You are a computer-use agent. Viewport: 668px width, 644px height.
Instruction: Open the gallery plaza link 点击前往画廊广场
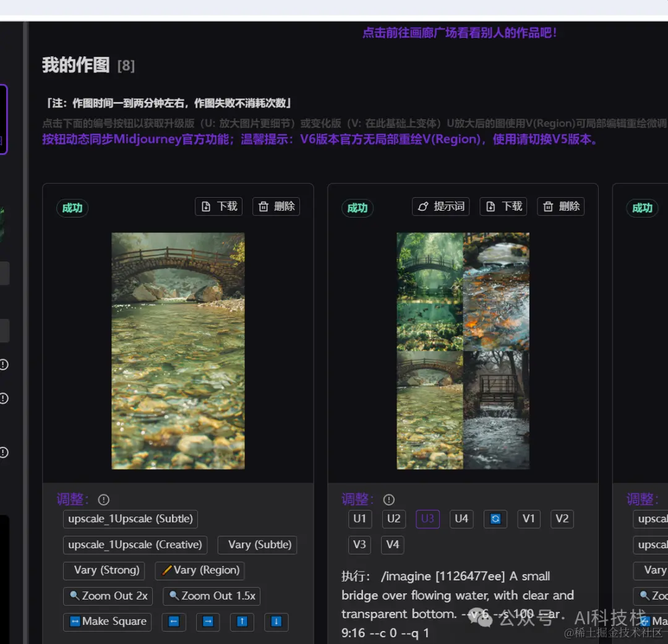[459, 33]
